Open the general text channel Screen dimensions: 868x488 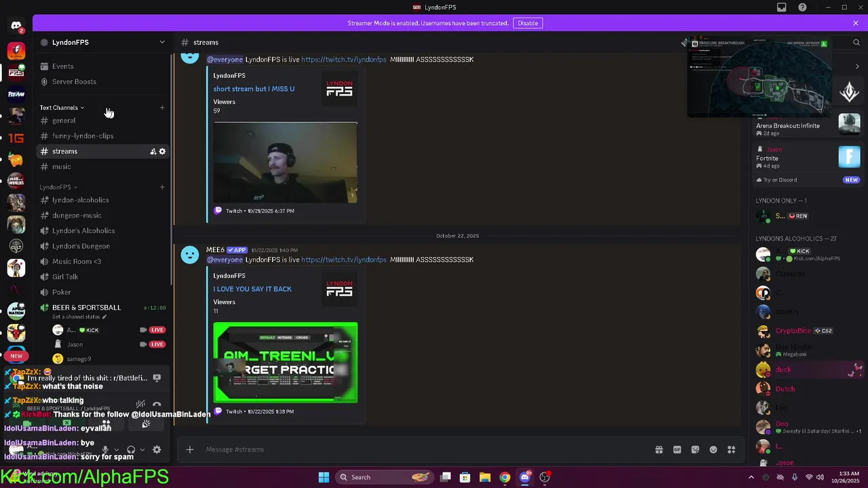102,121
